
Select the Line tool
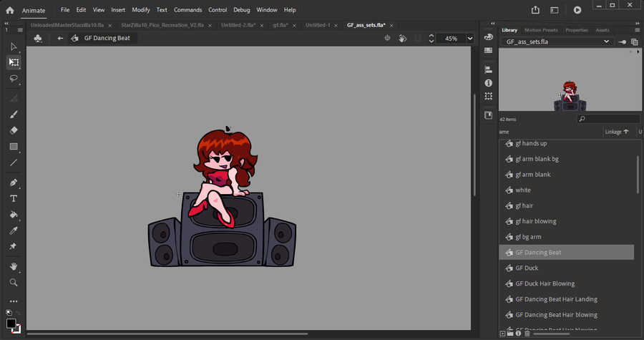click(x=14, y=162)
